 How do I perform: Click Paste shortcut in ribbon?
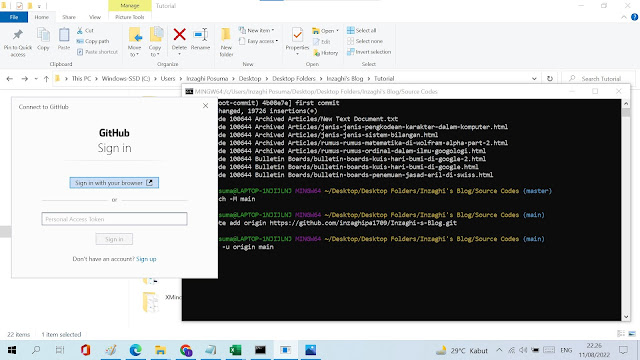97,52
